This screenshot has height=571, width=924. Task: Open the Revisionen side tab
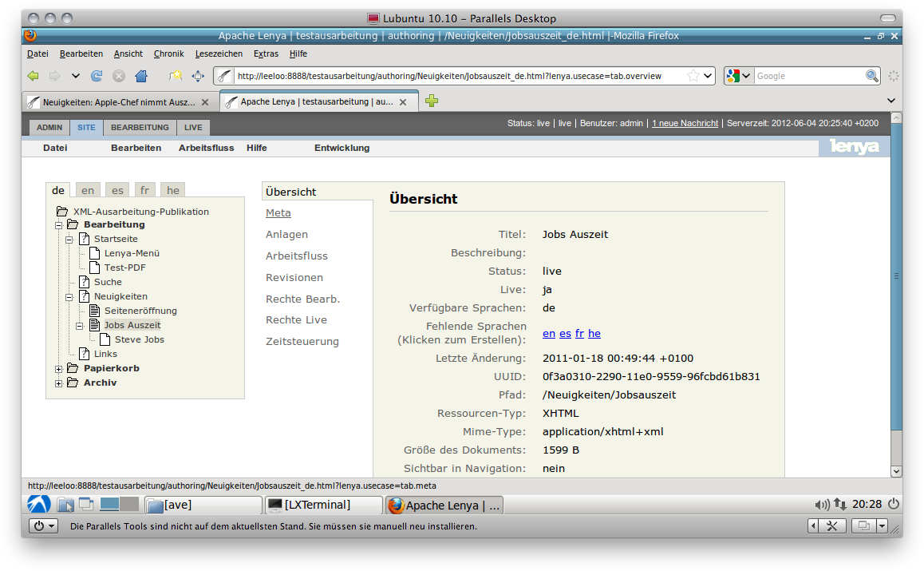(294, 277)
